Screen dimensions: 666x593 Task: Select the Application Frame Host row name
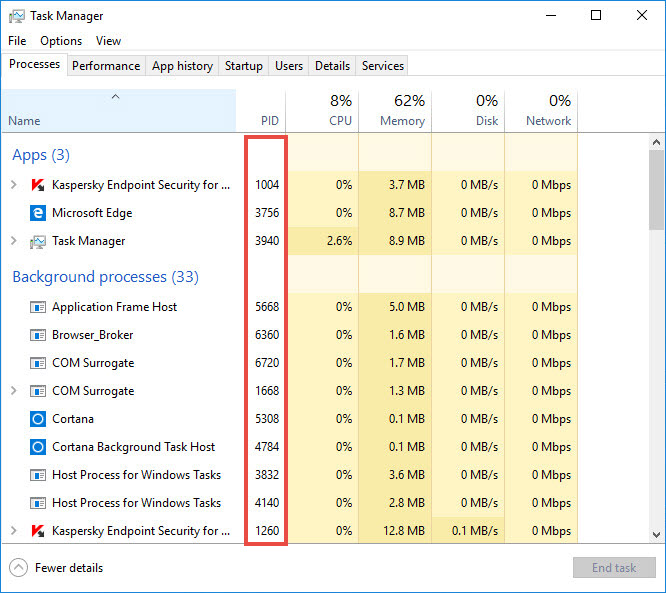coord(114,307)
